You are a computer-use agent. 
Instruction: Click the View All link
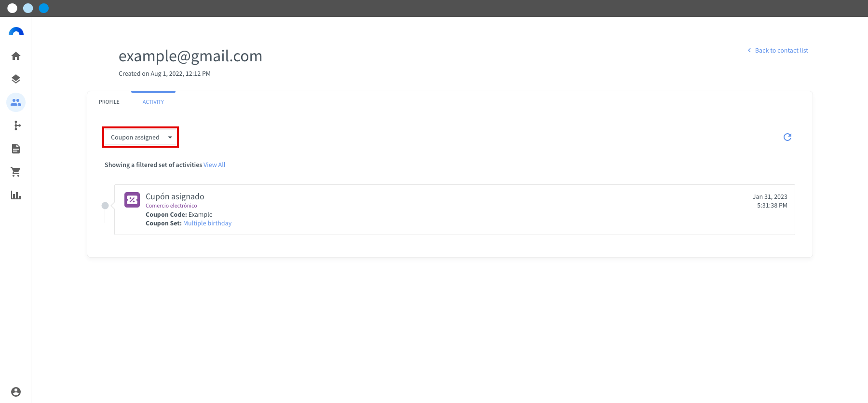click(215, 165)
